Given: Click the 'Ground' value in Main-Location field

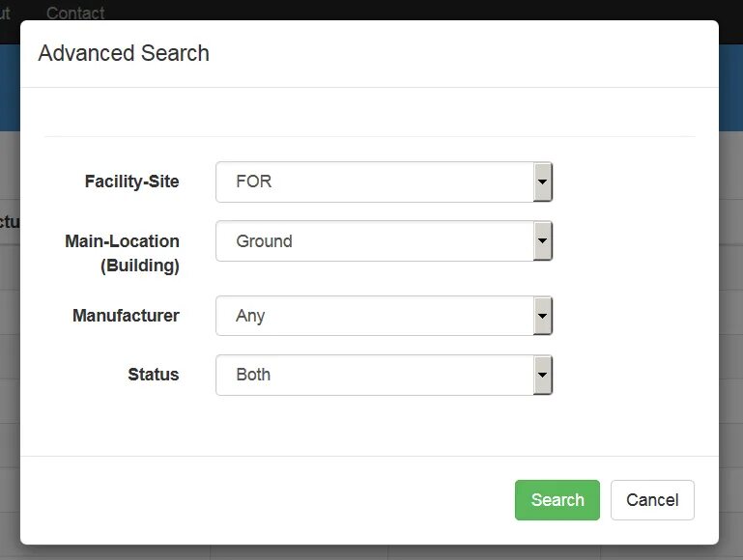Looking at the screenshot, I should [264, 241].
